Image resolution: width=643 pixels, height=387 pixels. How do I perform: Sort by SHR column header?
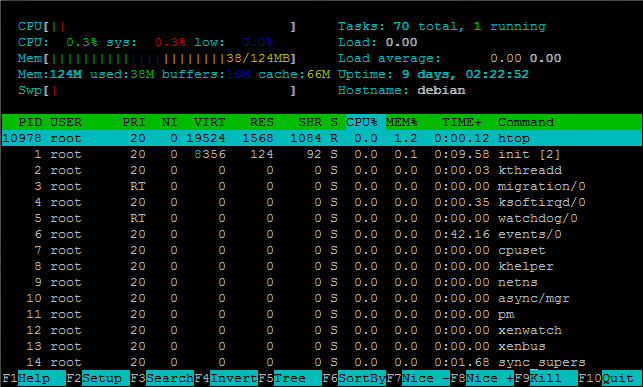click(x=310, y=122)
